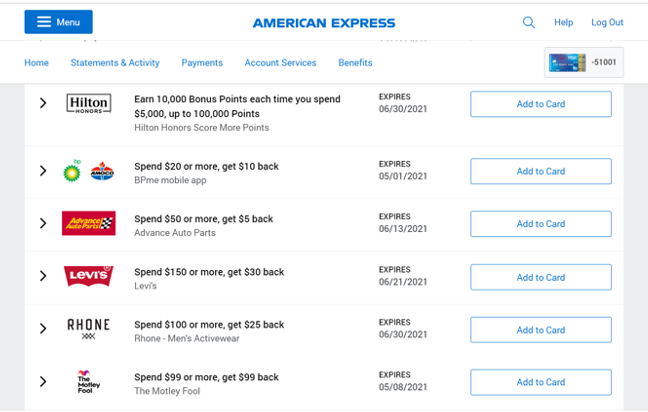Click the search magnifier icon
Image resolution: width=648 pixels, height=412 pixels.
click(529, 22)
